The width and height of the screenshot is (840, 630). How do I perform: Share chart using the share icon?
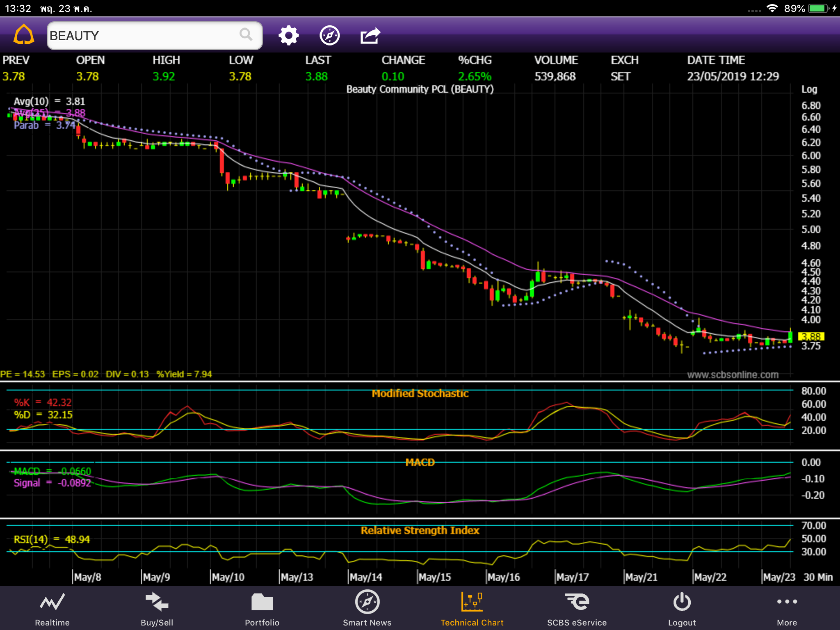click(370, 36)
